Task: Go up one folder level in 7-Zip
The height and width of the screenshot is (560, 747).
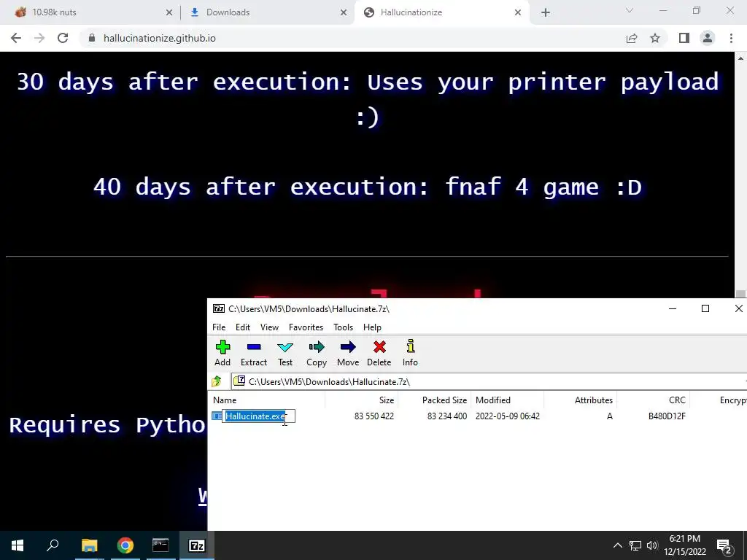Action: (x=217, y=381)
